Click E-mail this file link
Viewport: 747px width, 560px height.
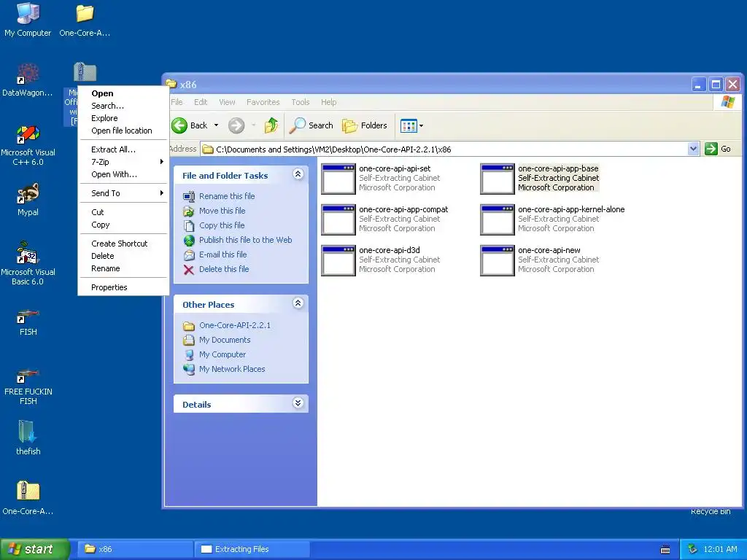point(223,254)
